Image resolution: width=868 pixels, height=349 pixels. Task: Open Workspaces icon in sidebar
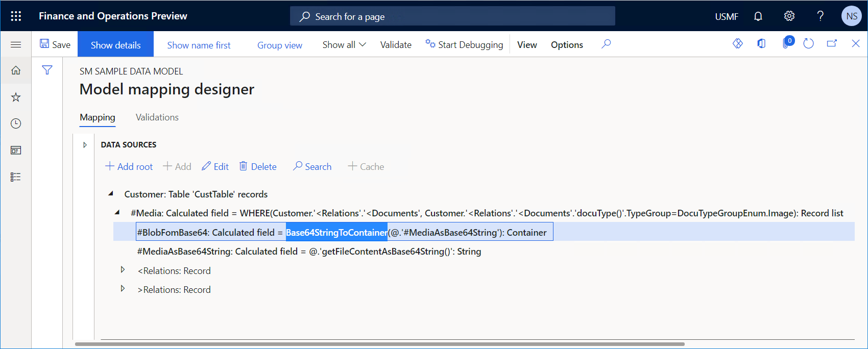[16, 150]
